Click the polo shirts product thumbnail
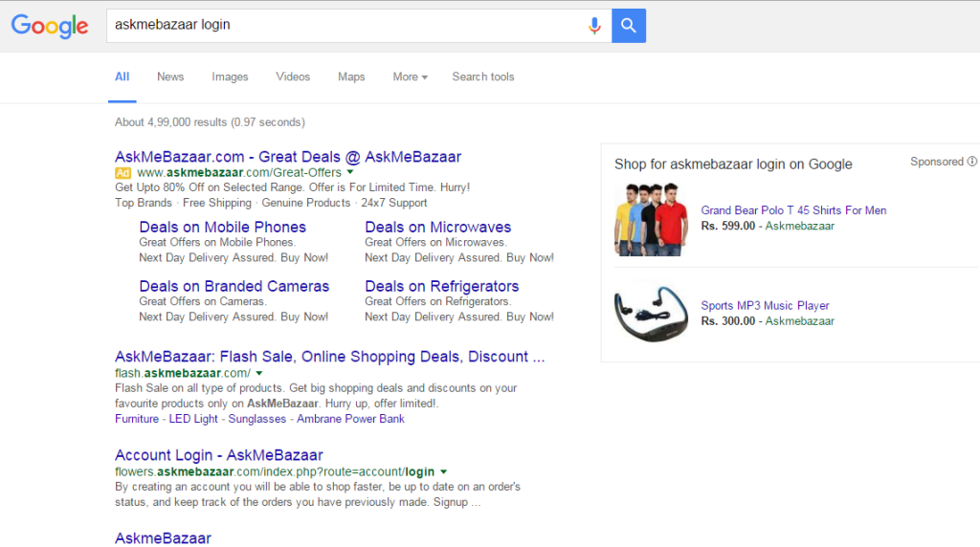This screenshot has width=980, height=547. pyautogui.click(x=651, y=219)
